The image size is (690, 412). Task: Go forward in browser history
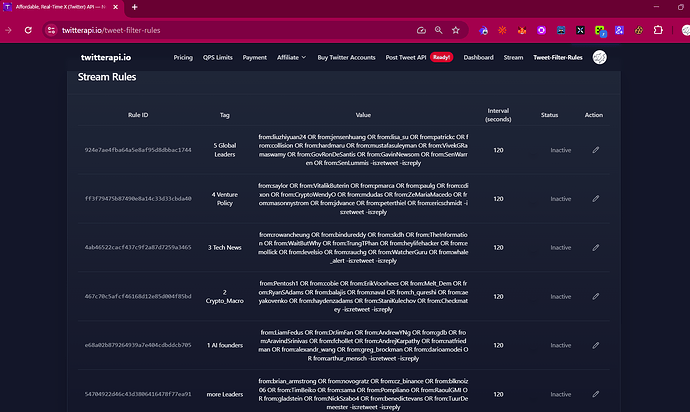(8, 30)
